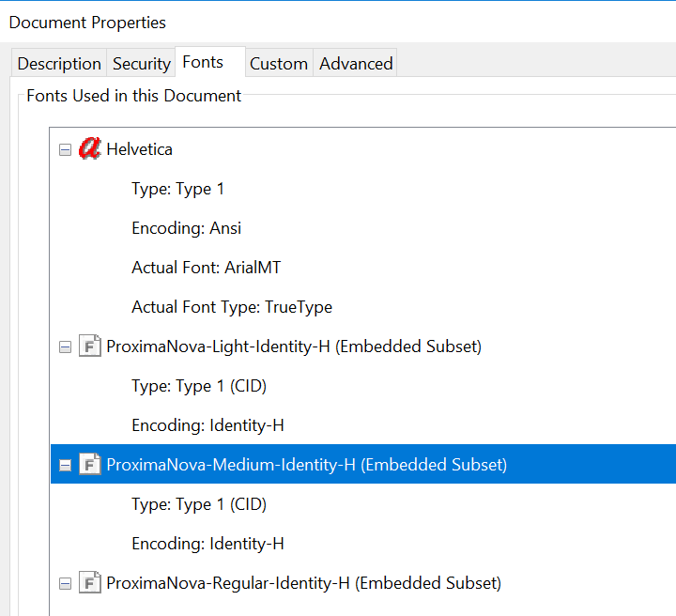Collapse the ProximaNova-Light font entry
Viewport: 676px width, 616px height.
[65, 347]
